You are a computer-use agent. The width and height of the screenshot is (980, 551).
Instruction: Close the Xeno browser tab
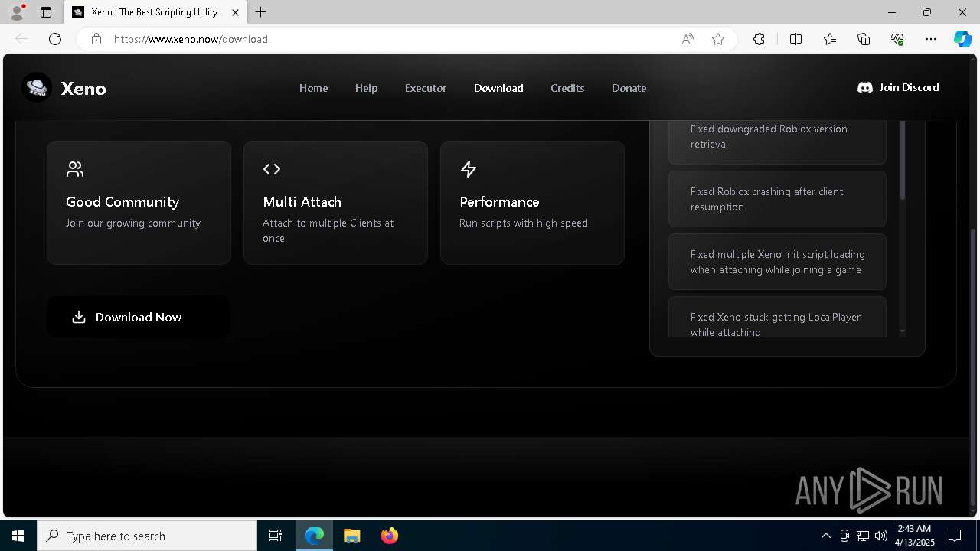[236, 12]
